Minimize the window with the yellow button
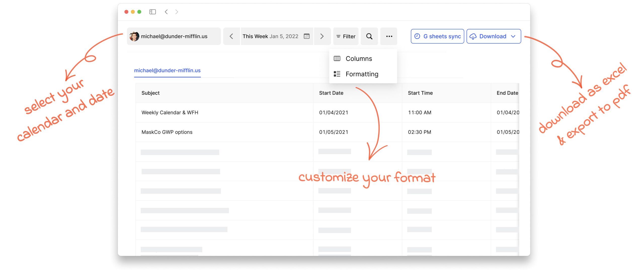This screenshot has width=644, height=272. pos(133,12)
